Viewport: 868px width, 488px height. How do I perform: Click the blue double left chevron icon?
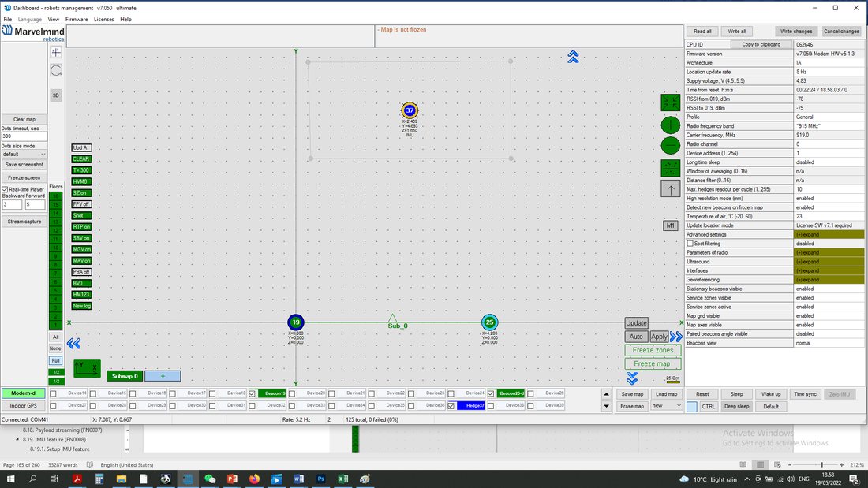[73, 344]
